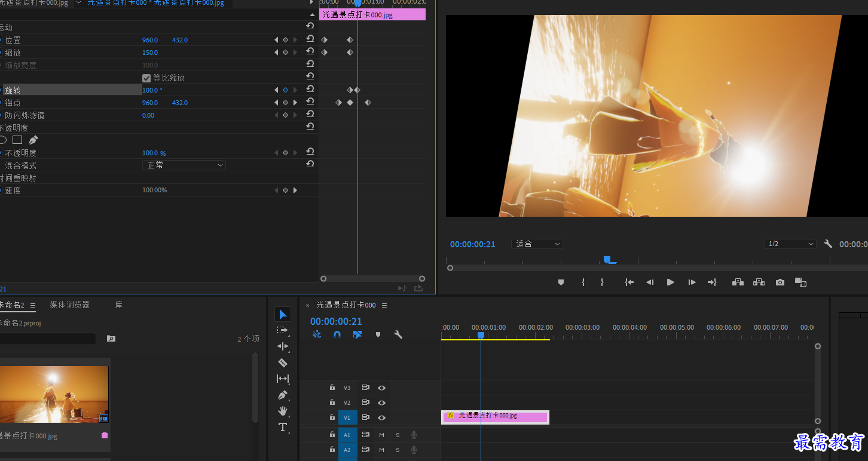Image resolution: width=868 pixels, height=461 pixels.
Task: Open the 适合 zoom level dropdown
Action: (x=537, y=244)
